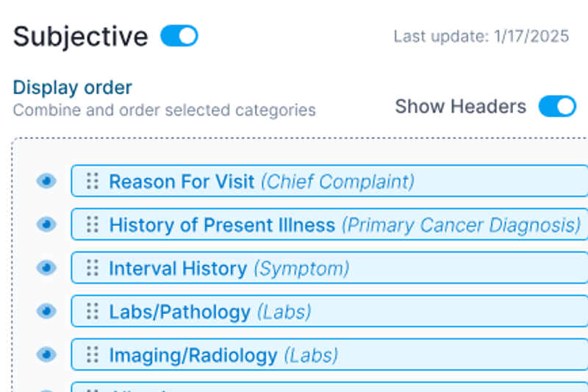
Task: Click the Interval History (Symptom) item
Action: pyautogui.click(x=329, y=268)
